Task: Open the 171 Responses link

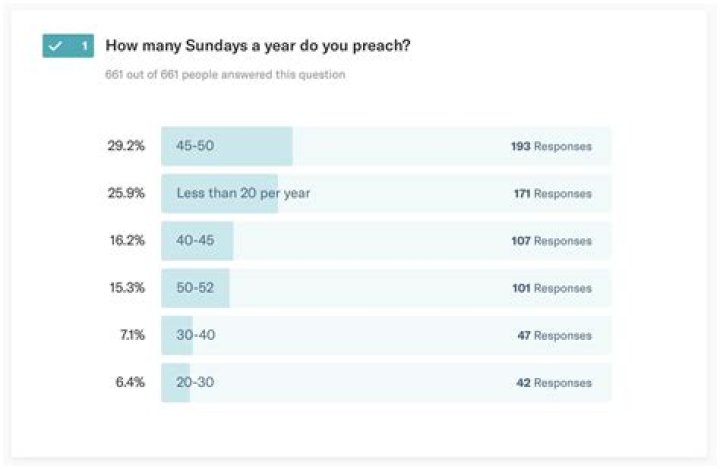Action: pyautogui.click(x=552, y=193)
